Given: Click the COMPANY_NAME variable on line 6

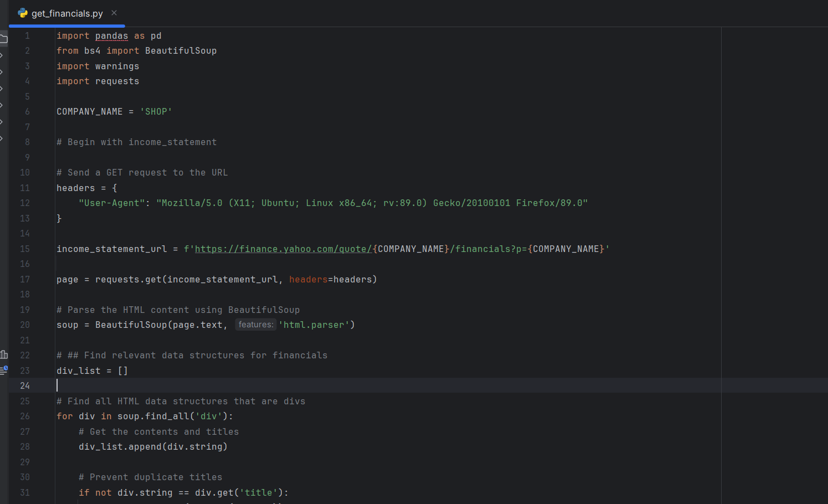Looking at the screenshot, I should point(89,112).
